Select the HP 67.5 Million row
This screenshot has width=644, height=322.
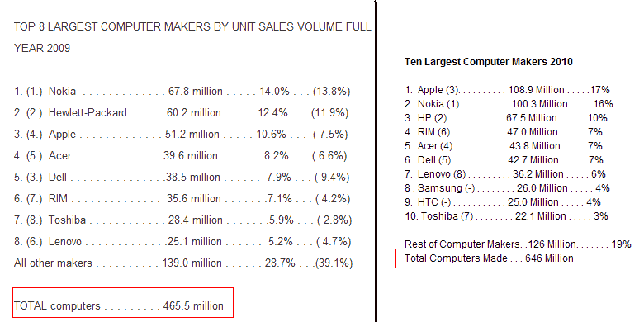506,118
